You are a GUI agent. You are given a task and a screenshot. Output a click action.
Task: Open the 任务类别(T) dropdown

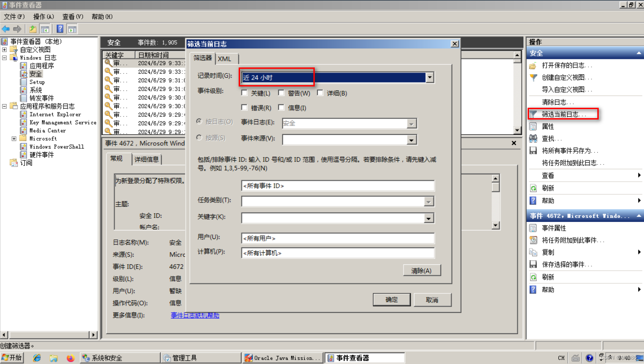[429, 201]
